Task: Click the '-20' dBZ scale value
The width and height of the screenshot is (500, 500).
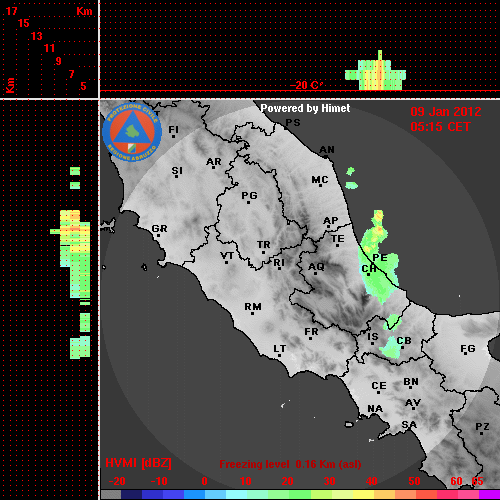Action: click(117, 481)
